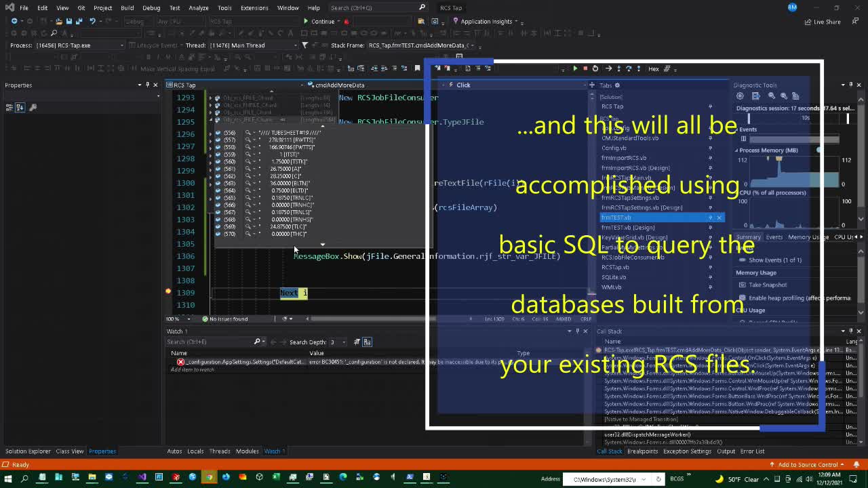Image resolution: width=868 pixels, height=488 pixels.
Task: Open the Search Depth dropdown
Action: click(x=338, y=342)
